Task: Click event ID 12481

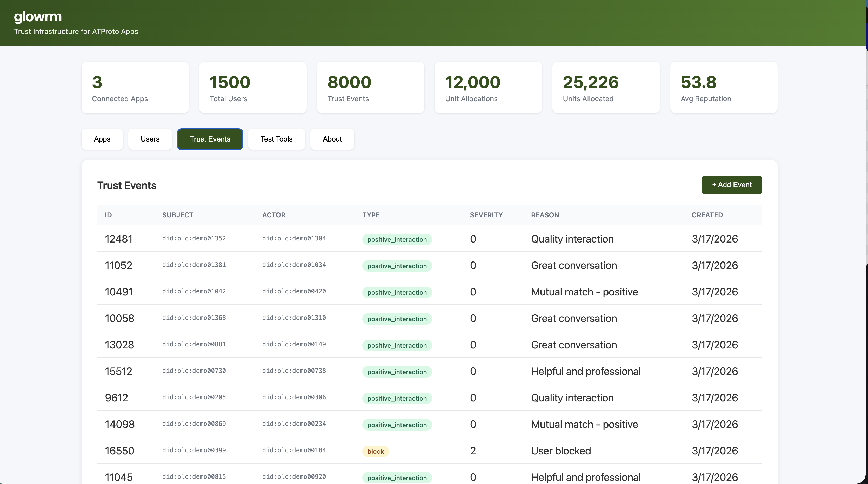Action: click(119, 239)
